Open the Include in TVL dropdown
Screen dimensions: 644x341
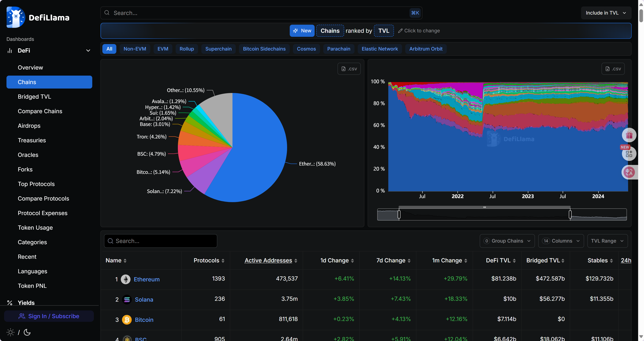tap(606, 13)
